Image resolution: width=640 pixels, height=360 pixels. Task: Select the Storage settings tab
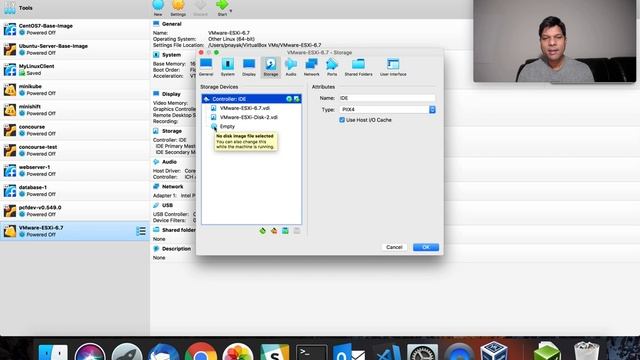click(271, 67)
